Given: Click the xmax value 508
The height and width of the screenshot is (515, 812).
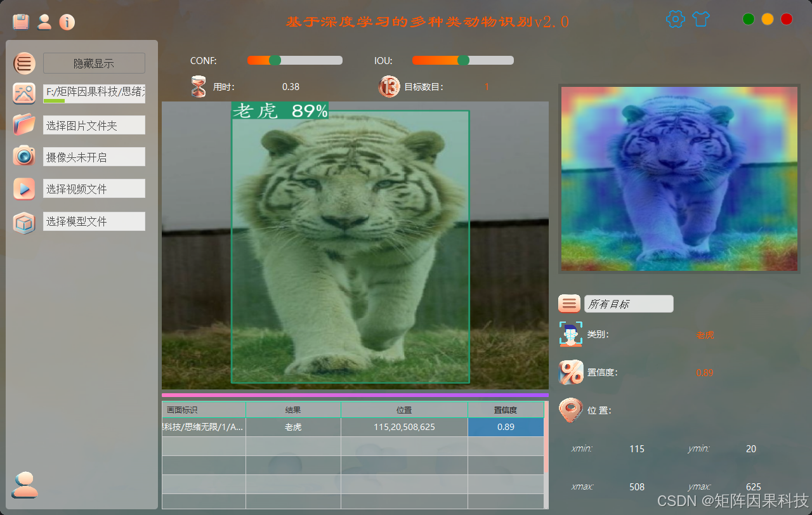Looking at the screenshot, I should (x=637, y=486).
